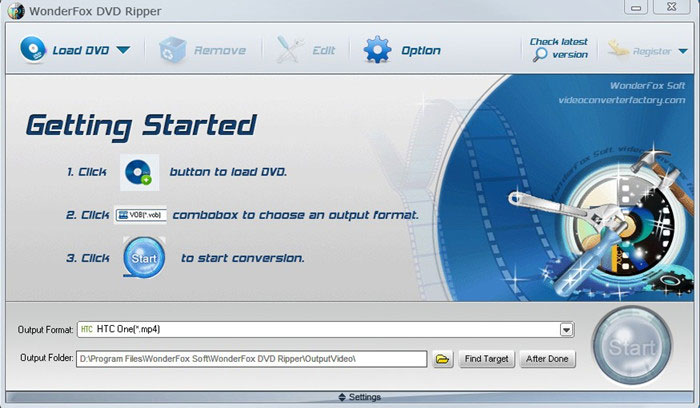Click the load DVD disc icon in step 1
Viewport: 700px width, 408px height.
click(139, 172)
